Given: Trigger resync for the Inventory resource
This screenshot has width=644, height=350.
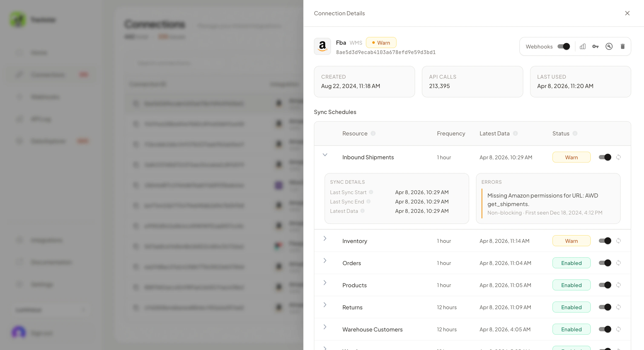Looking at the screenshot, I should [619, 241].
